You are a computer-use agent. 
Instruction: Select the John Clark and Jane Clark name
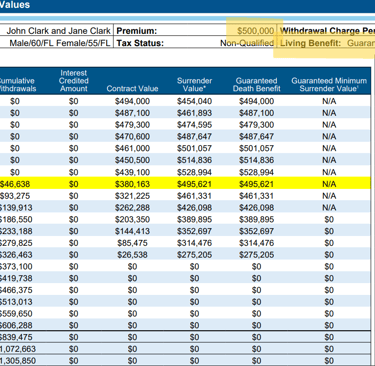58,31
